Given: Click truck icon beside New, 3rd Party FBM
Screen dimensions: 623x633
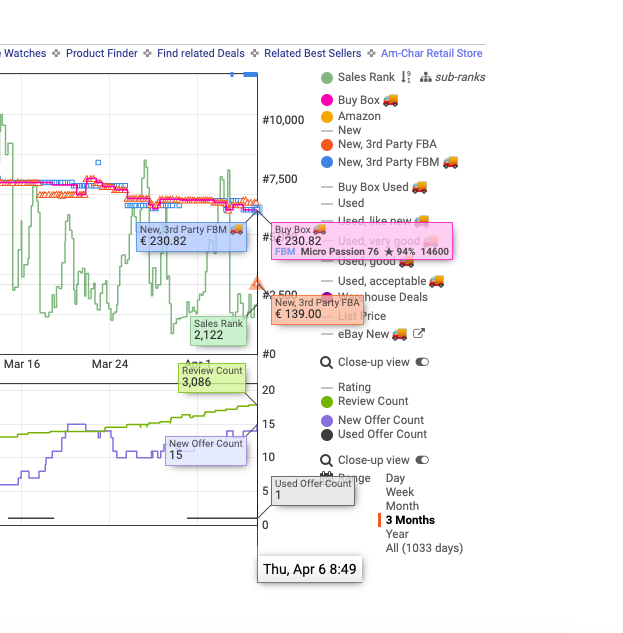Looking at the screenshot, I should tap(450, 162).
